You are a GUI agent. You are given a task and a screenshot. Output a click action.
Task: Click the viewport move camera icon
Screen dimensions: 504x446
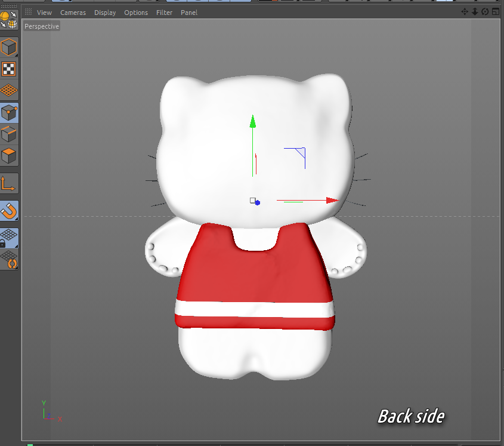pos(465,12)
